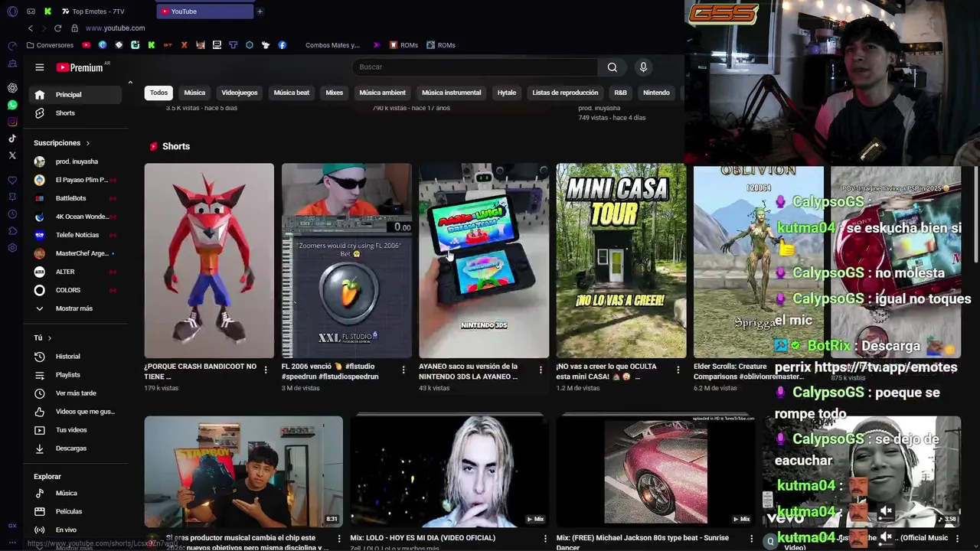Select the Música beat filter chip
The width and height of the screenshot is (980, 551).
(x=292, y=93)
